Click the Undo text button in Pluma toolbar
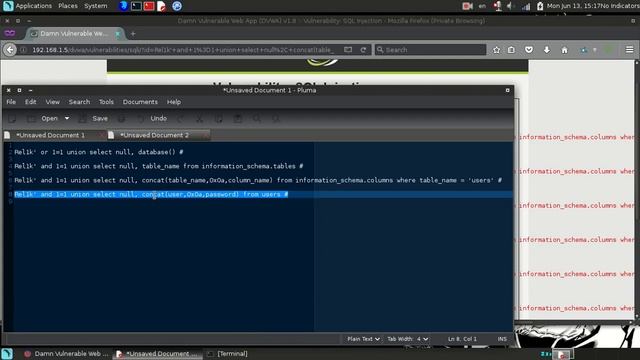This screenshot has width=640, height=360. pos(158,118)
